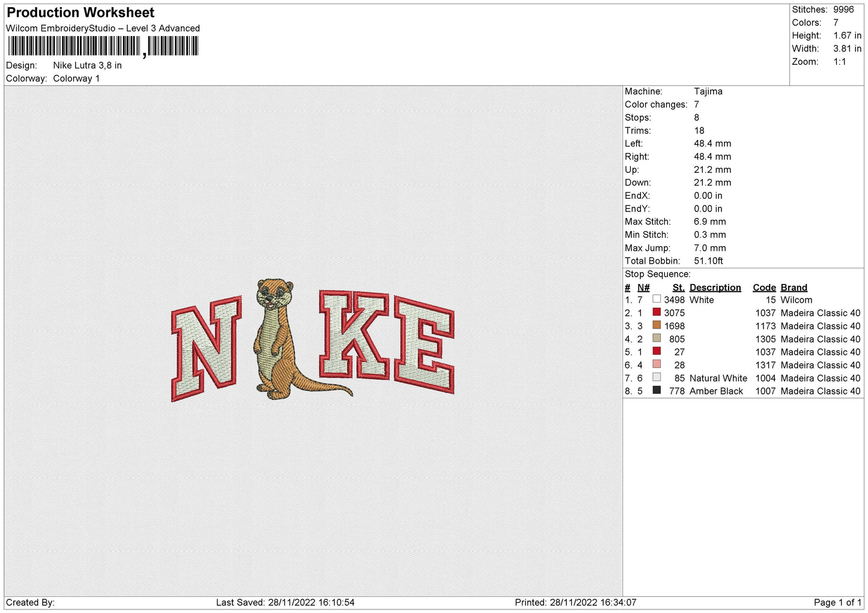Click the Trims value 18

tap(699, 131)
